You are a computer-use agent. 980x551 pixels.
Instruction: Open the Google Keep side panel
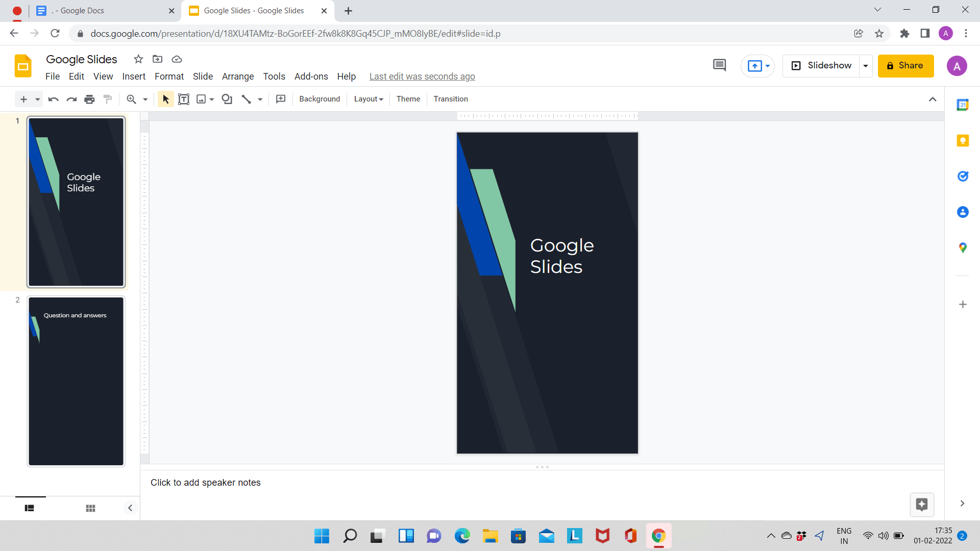(963, 140)
